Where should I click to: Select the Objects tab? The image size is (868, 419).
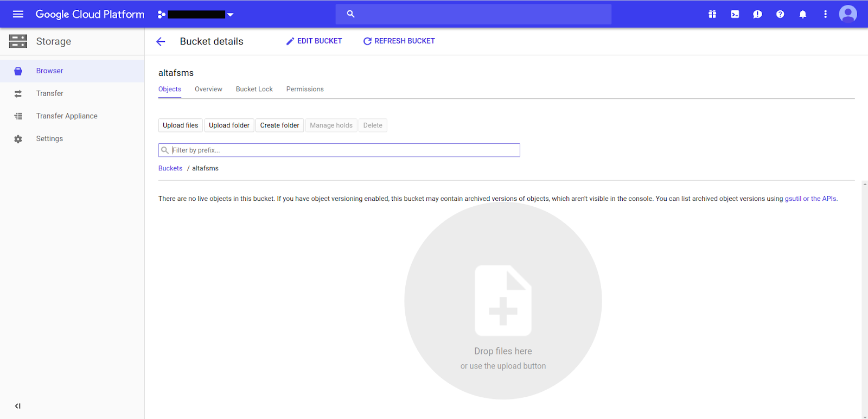click(x=170, y=89)
